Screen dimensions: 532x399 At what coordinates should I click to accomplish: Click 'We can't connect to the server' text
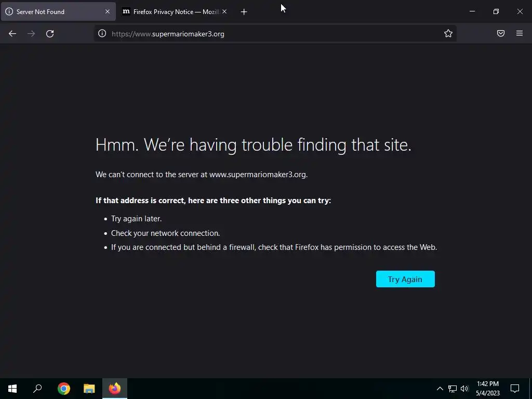click(202, 175)
